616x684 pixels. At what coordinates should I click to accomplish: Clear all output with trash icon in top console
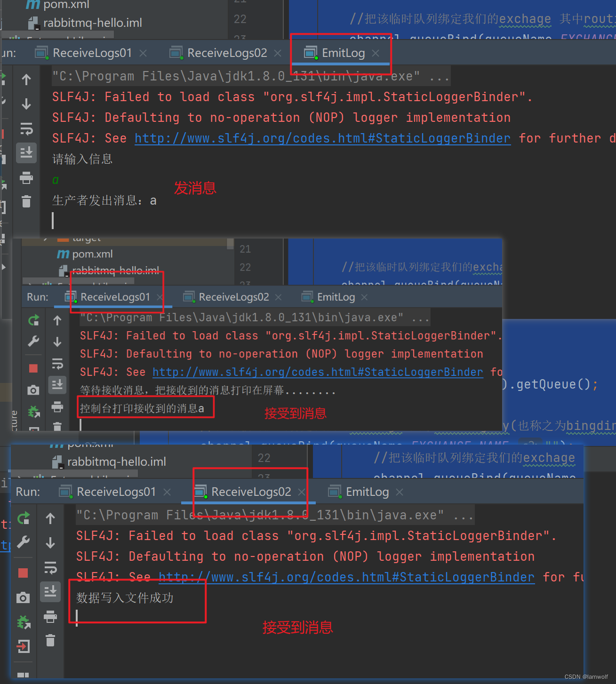point(26,201)
